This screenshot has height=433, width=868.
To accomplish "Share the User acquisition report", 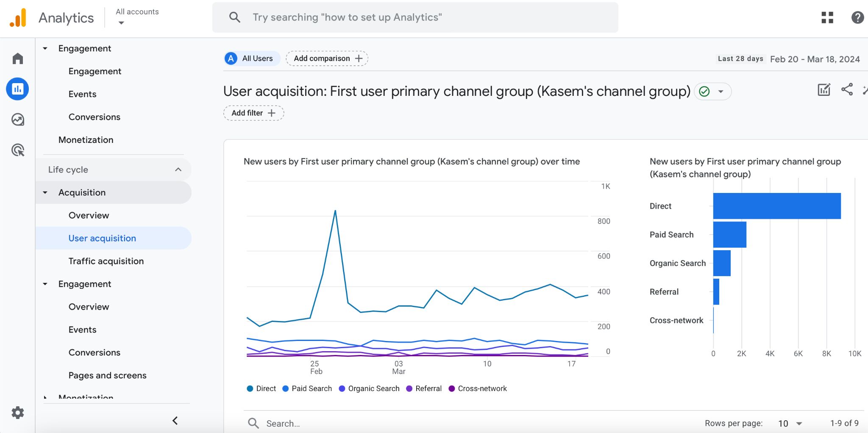I will tap(847, 90).
